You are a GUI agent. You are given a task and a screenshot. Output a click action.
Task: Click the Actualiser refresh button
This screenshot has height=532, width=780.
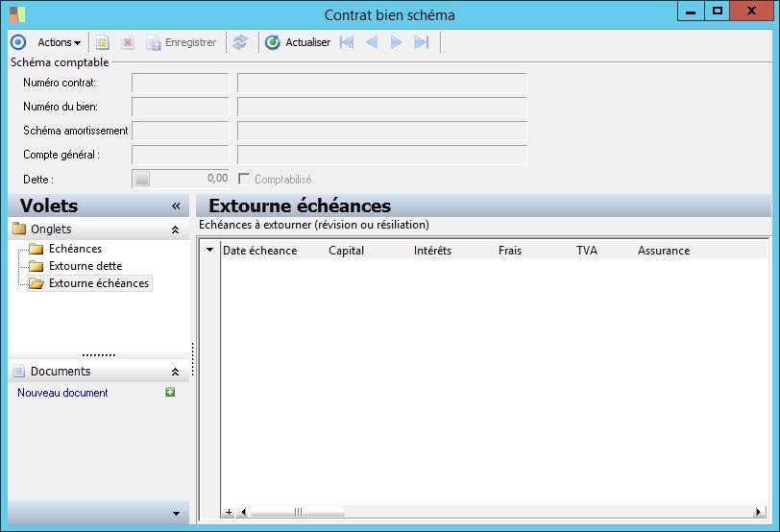[x=298, y=42]
